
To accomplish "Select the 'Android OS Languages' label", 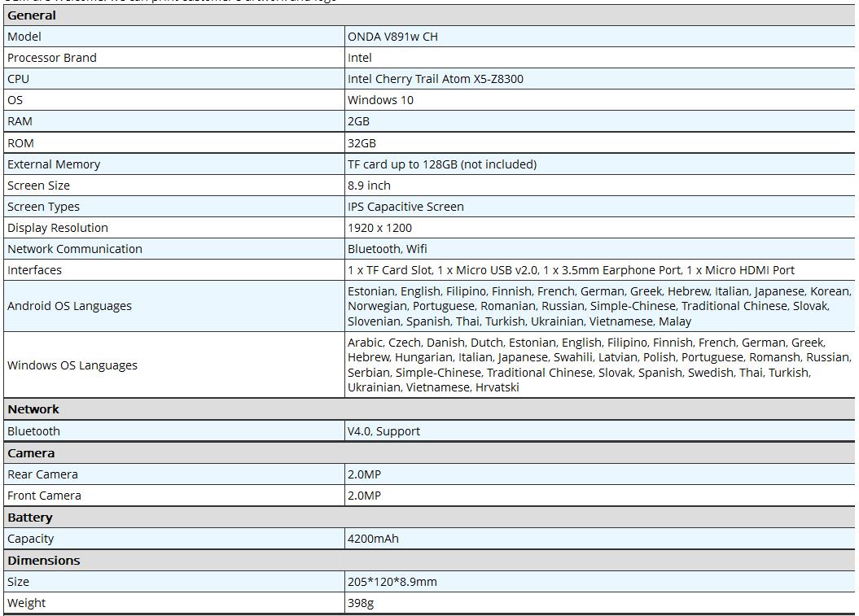I will (69, 306).
